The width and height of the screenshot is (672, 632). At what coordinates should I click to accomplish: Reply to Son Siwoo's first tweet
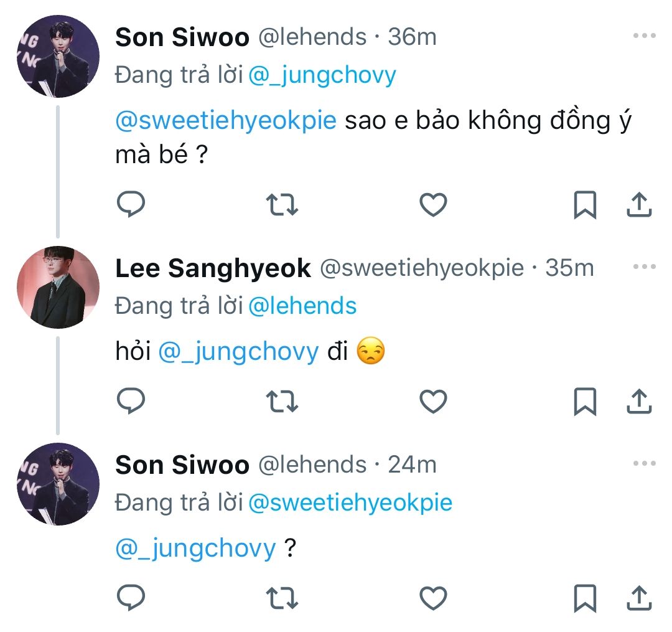tap(131, 205)
